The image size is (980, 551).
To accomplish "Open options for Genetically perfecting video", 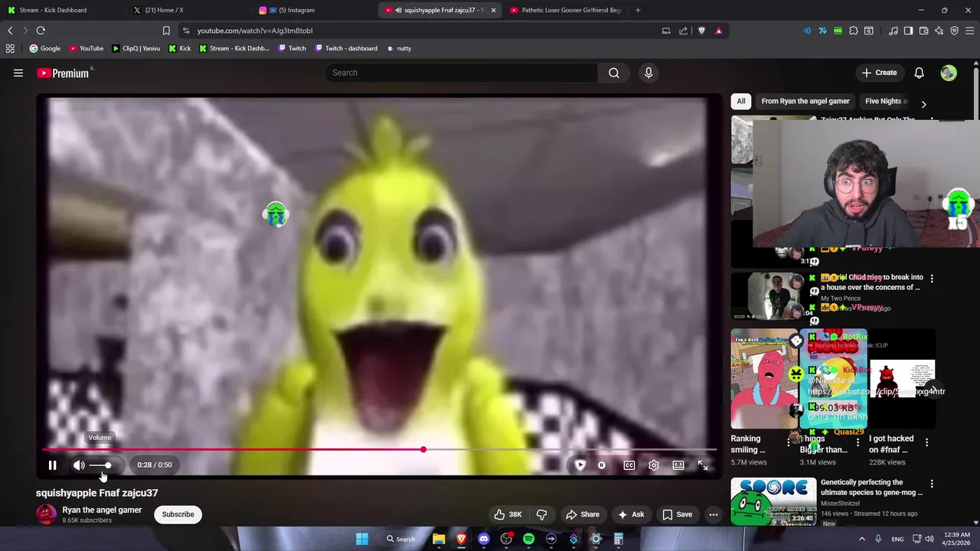I will point(932,484).
